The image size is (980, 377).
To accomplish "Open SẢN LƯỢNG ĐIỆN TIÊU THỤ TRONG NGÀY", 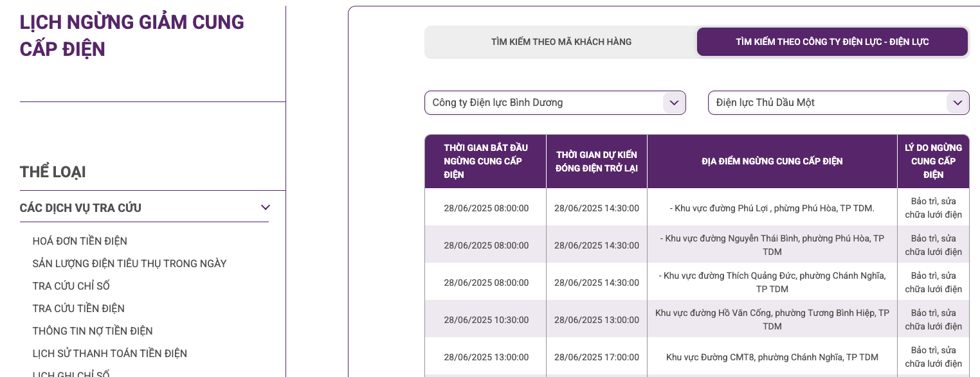I will 129,263.
